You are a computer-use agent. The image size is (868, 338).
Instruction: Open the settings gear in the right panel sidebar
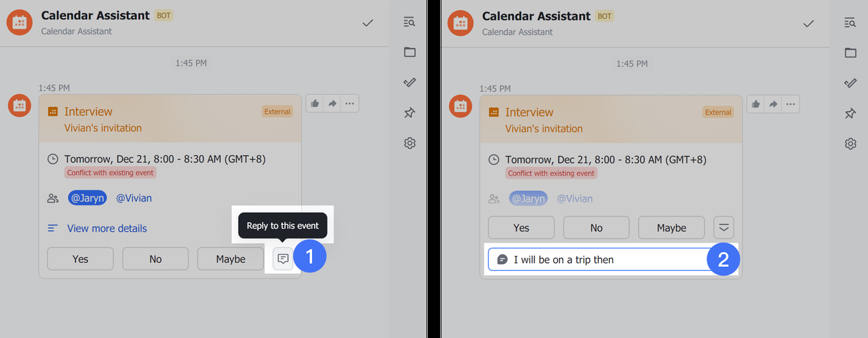(x=850, y=144)
